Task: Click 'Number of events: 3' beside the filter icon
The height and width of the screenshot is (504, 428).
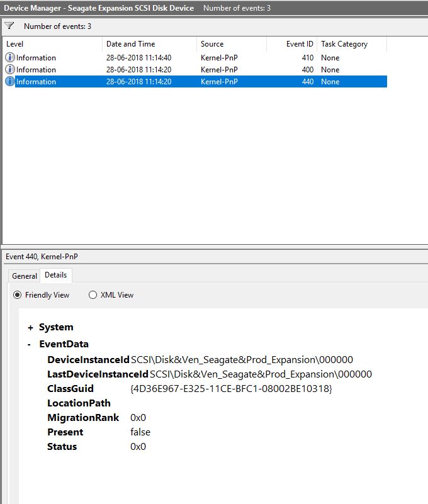Action: pos(57,26)
